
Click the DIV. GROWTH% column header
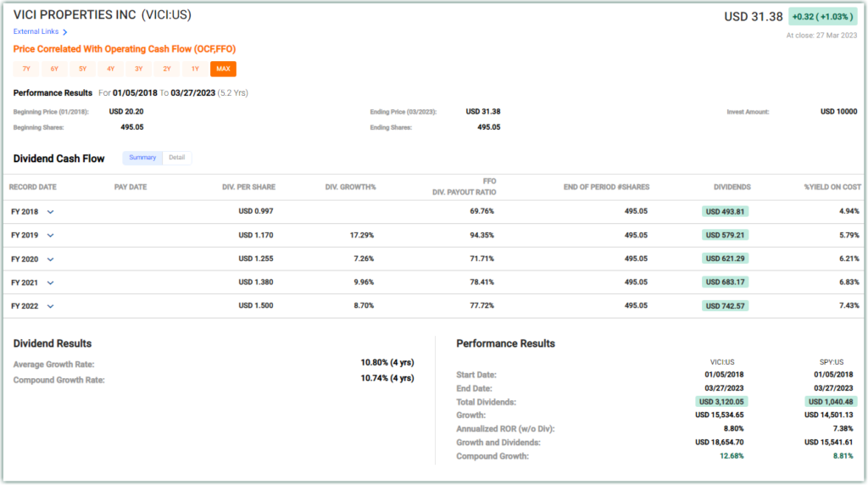pos(350,187)
